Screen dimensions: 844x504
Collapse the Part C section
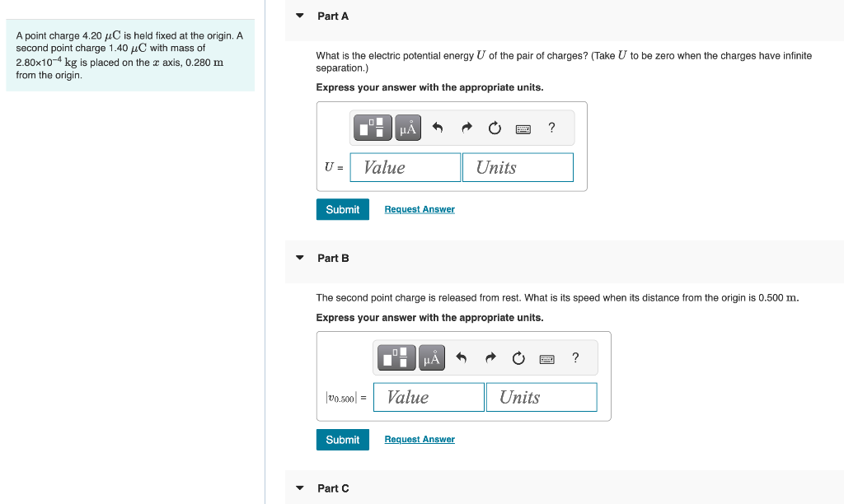[x=300, y=488]
